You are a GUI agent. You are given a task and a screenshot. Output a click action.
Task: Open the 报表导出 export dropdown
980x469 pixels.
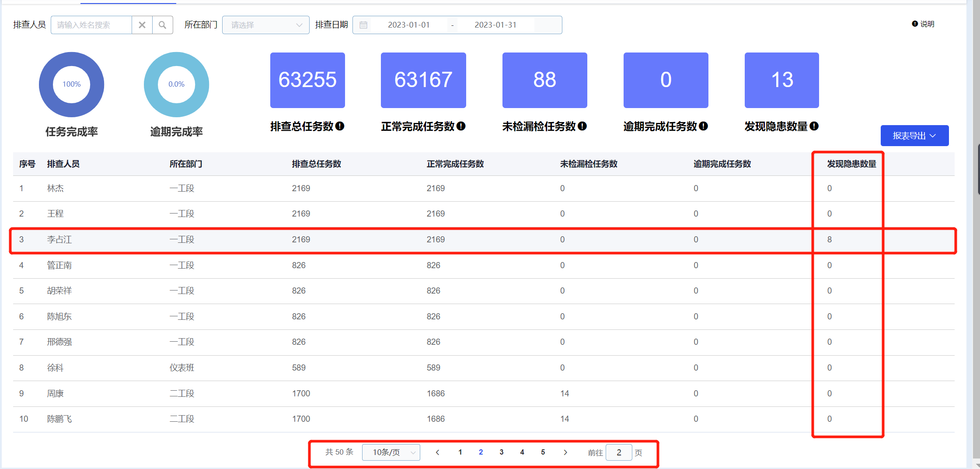tap(914, 136)
